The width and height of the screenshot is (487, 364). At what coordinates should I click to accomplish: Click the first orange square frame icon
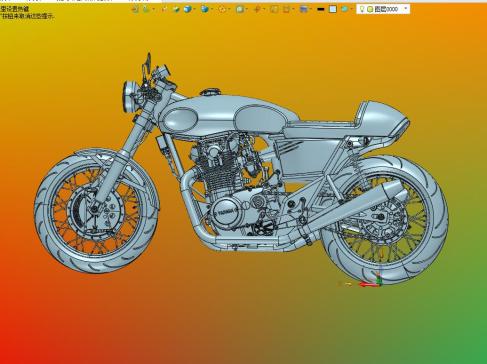pyautogui.click(x=274, y=9)
